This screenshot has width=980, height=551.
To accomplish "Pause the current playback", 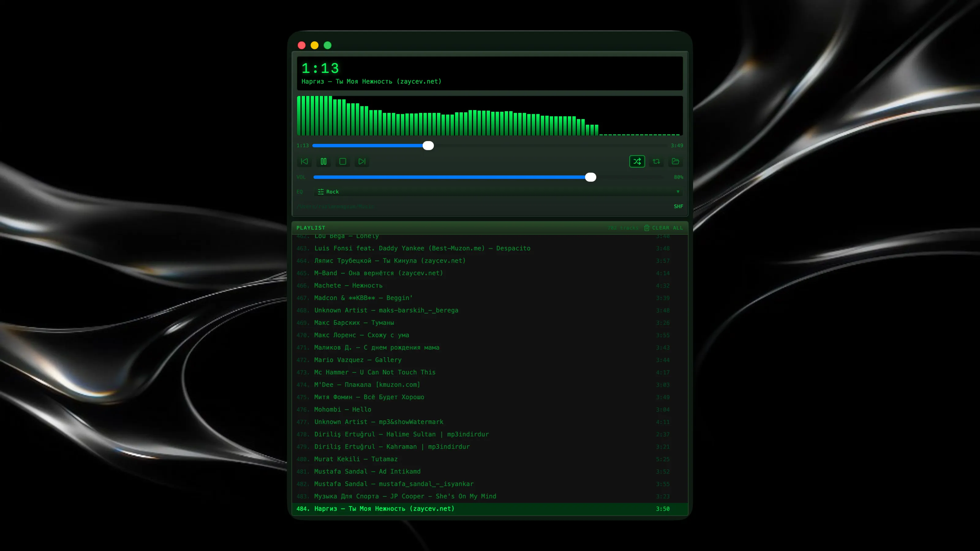I will point(323,162).
